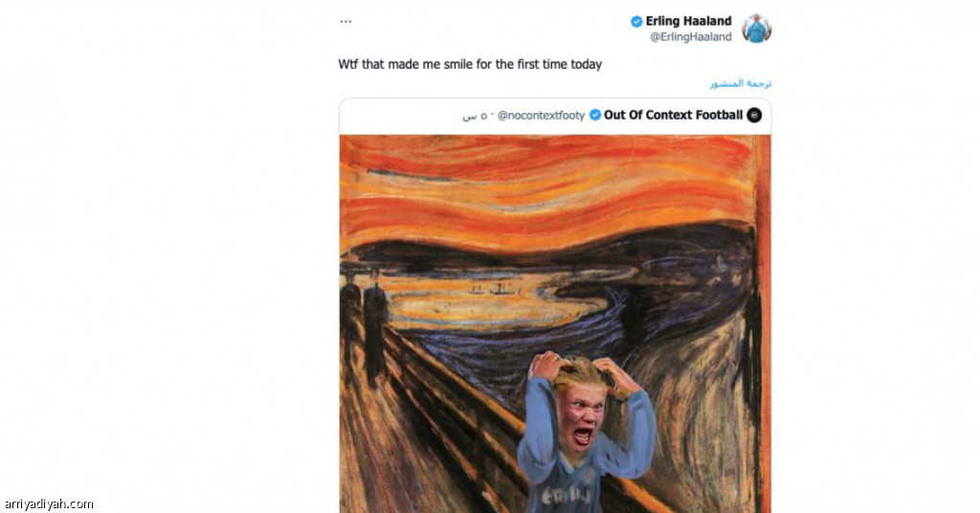The width and height of the screenshot is (980, 513).
Task: Click the Arabic translate post link
Action: tap(740, 83)
